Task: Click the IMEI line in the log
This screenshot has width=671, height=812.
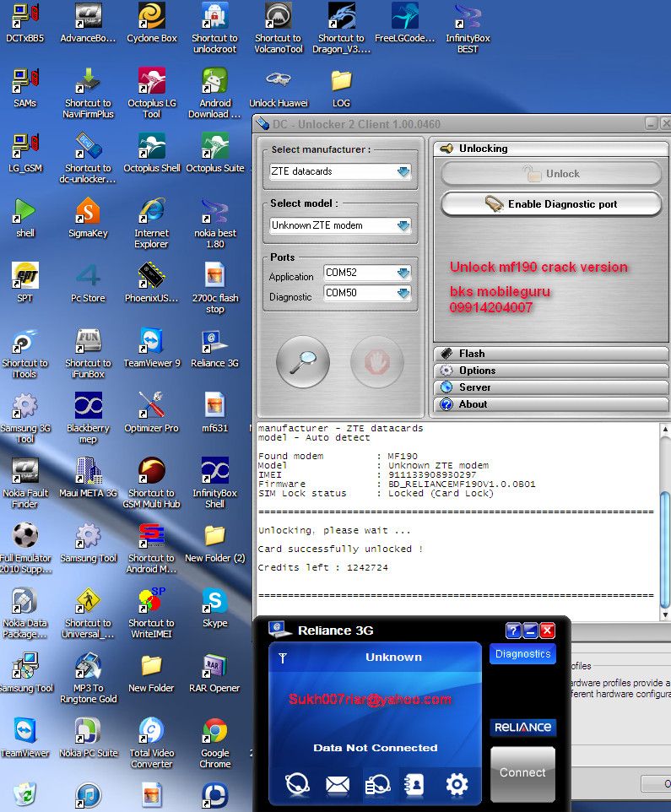Action: (367, 475)
